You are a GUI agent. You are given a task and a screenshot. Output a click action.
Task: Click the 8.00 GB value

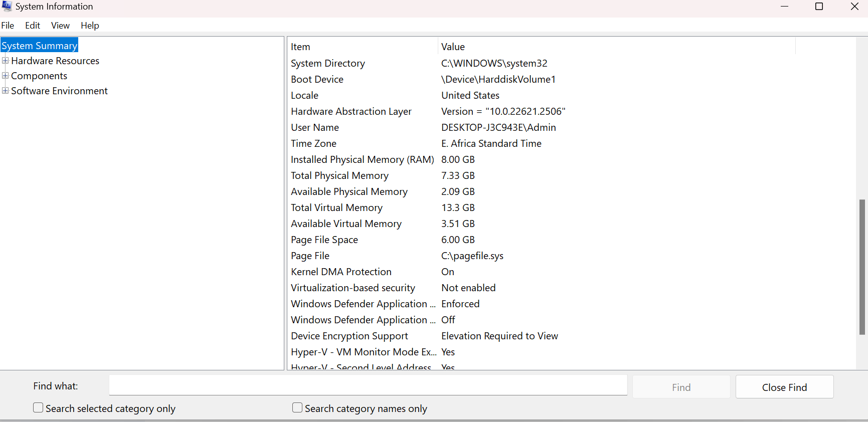(x=458, y=159)
